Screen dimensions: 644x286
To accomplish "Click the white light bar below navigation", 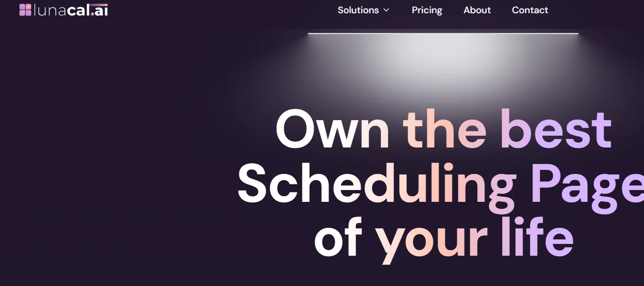I will [x=443, y=33].
